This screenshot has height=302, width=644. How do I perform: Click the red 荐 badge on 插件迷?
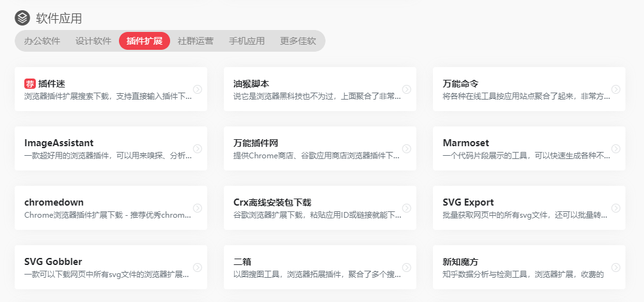click(30, 84)
